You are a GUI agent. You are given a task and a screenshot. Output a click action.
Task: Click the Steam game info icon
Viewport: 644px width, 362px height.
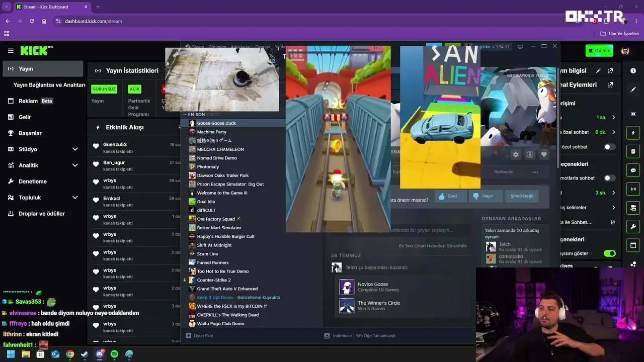(x=530, y=155)
